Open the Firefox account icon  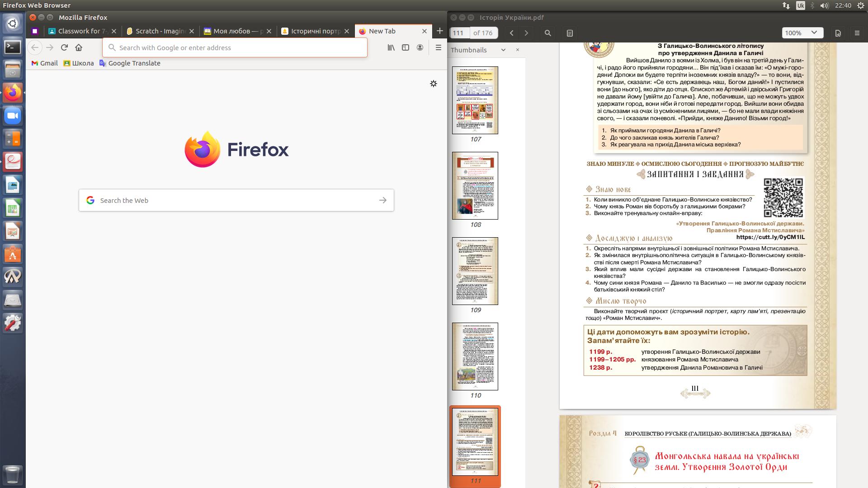coord(420,47)
